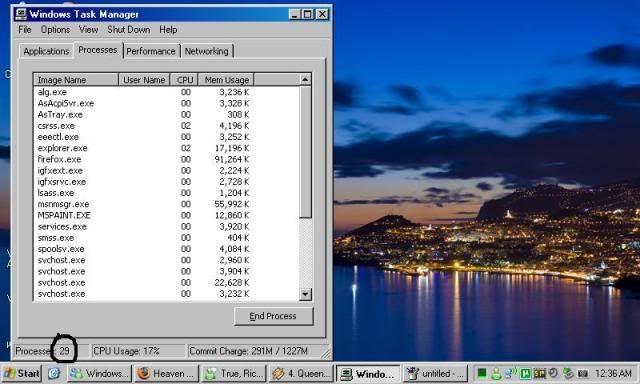The image size is (640, 384).
Task: Click the Commit Charge 291M / 1227M status
Action: [249, 351]
